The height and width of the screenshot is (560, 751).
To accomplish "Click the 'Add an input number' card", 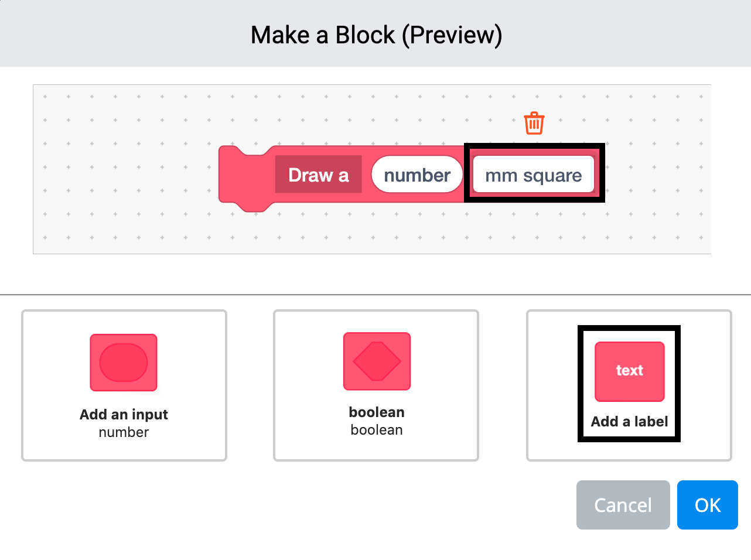I will click(124, 385).
